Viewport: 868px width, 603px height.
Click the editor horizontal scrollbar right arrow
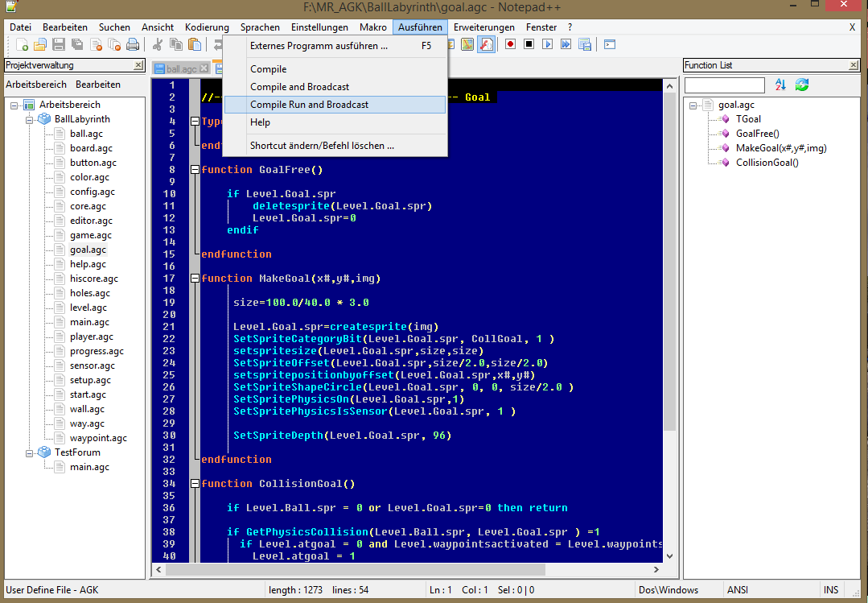(x=656, y=570)
